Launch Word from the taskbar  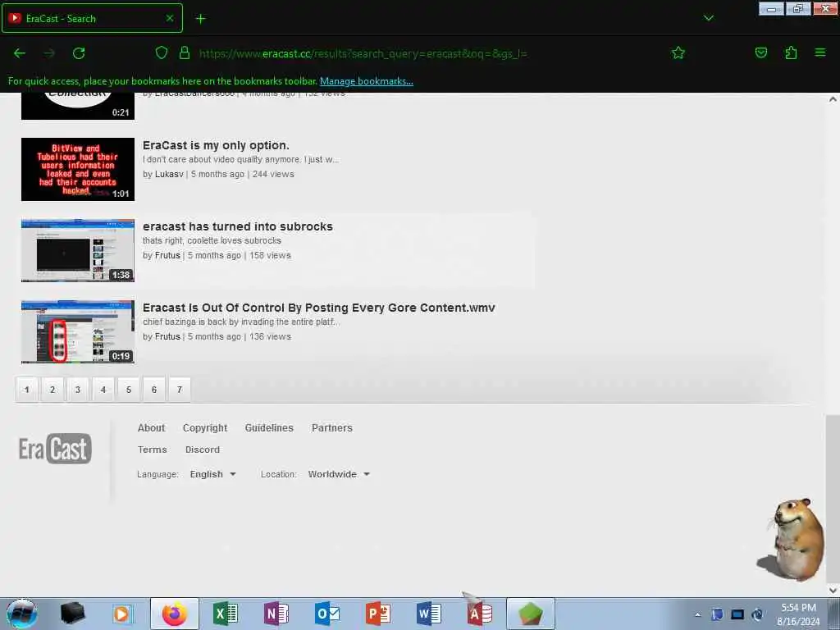pos(428,614)
